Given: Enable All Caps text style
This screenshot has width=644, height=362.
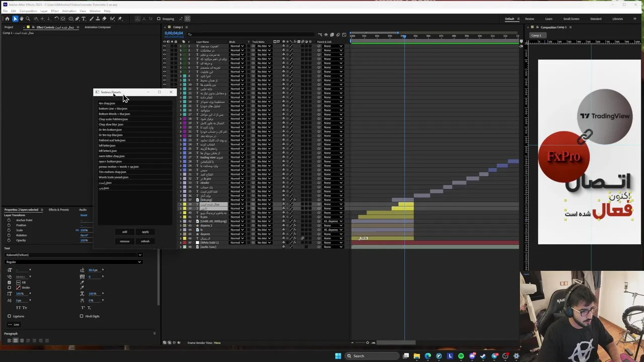Looking at the screenshot, I should coord(18,308).
